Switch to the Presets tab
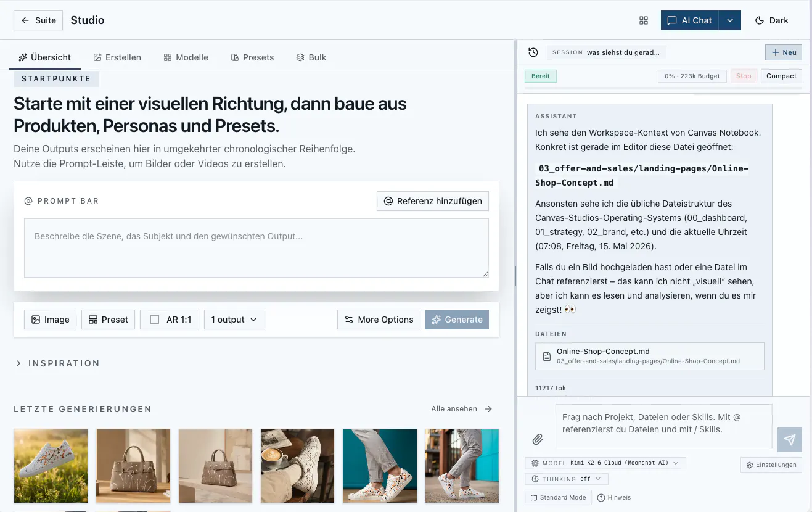The width and height of the screenshot is (812, 512). pyautogui.click(x=252, y=57)
